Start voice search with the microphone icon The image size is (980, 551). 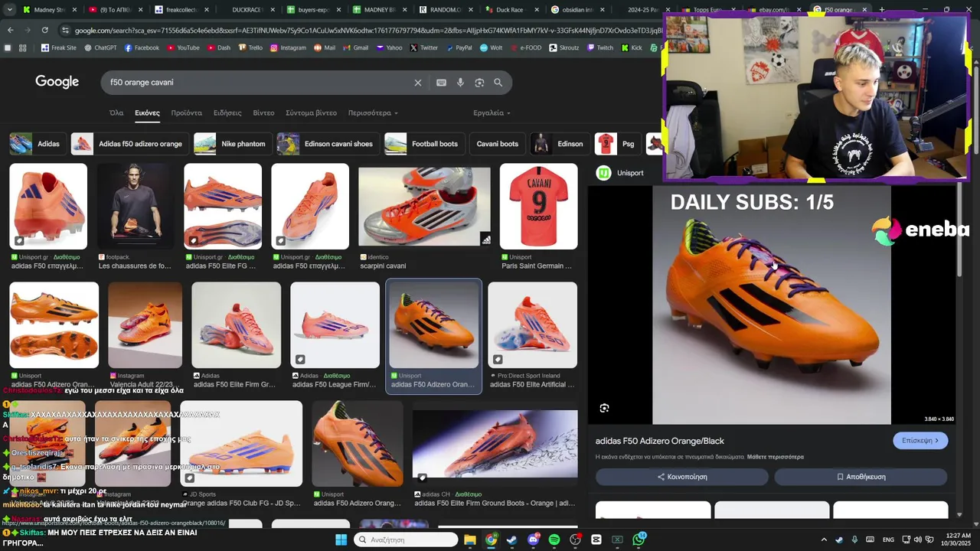click(x=460, y=83)
